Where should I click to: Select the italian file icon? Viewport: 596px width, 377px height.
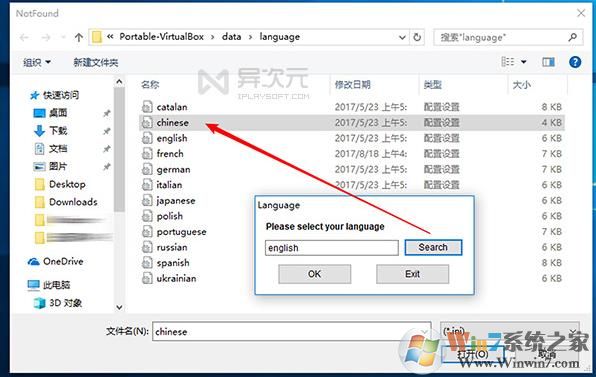coord(147,185)
